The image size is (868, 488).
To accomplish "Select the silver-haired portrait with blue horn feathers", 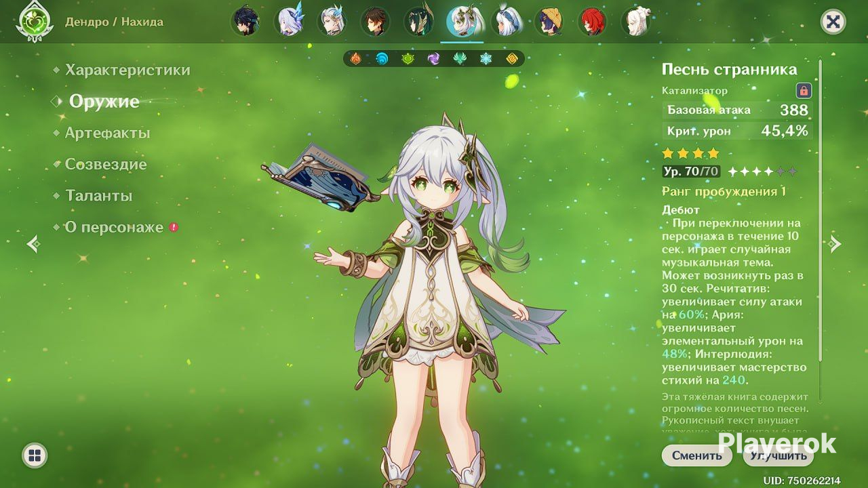I will 332,22.
